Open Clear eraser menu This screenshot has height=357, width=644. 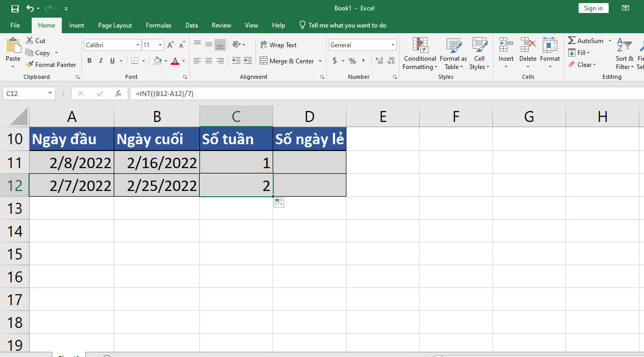pos(582,65)
